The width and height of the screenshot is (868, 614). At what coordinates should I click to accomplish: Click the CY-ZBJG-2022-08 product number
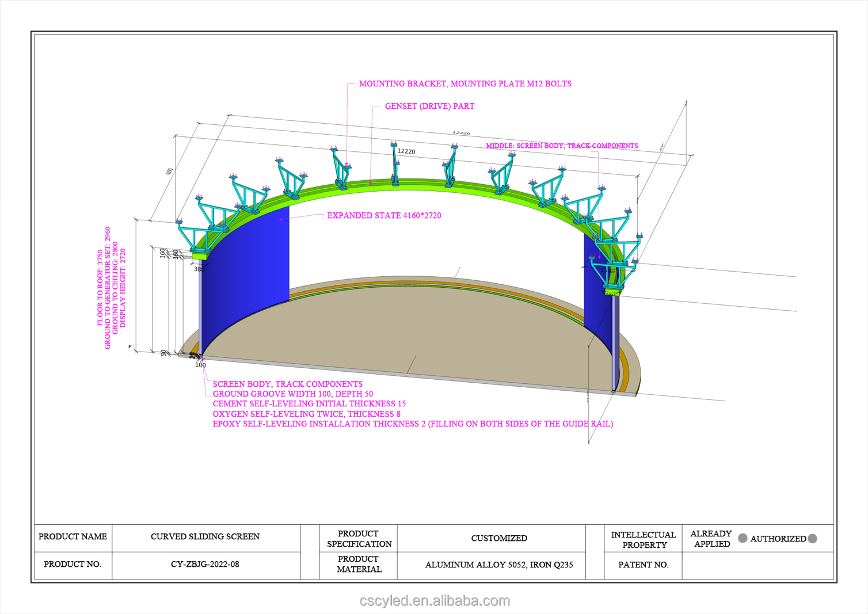[205, 565]
